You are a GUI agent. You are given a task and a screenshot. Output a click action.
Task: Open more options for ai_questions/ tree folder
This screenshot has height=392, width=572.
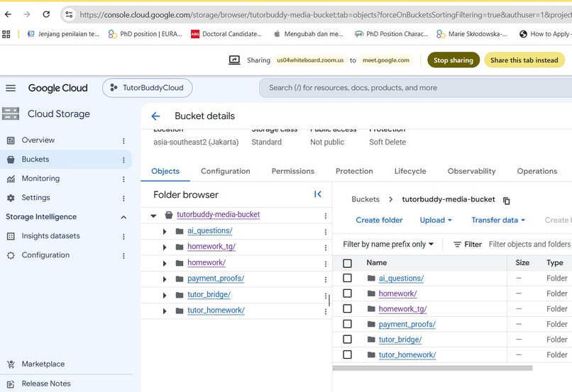coord(326,232)
